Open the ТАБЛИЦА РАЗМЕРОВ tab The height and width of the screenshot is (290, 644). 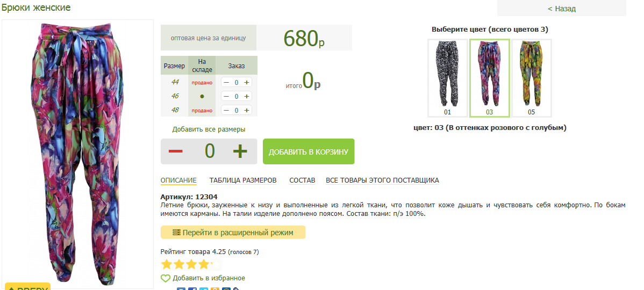[x=243, y=180]
